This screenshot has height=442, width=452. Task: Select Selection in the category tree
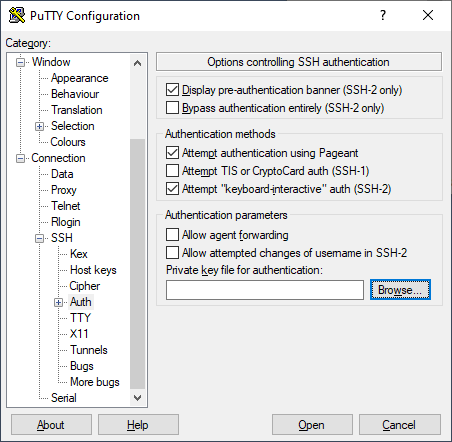point(73,126)
